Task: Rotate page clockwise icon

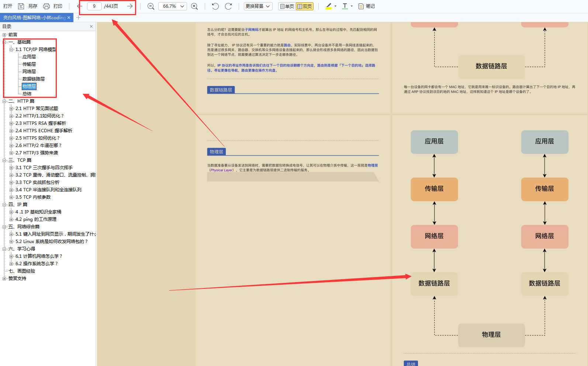Action: pyautogui.click(x=228, y=6)
